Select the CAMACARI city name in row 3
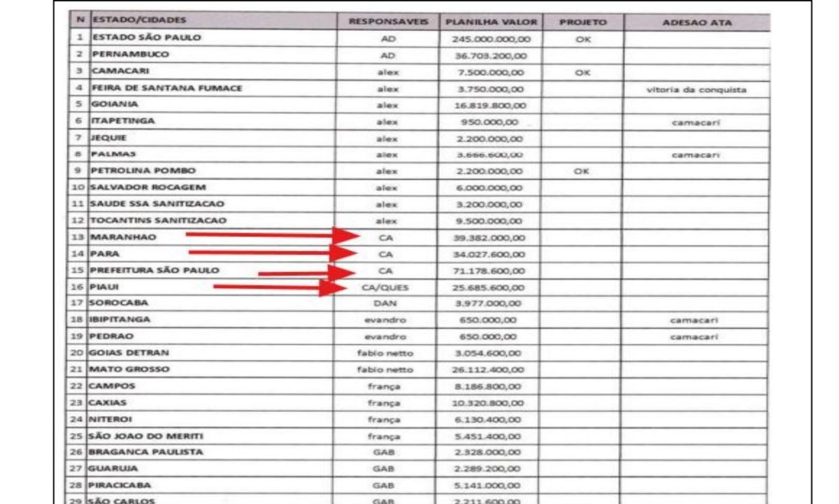The image size is (839, 504). point(121,71)
